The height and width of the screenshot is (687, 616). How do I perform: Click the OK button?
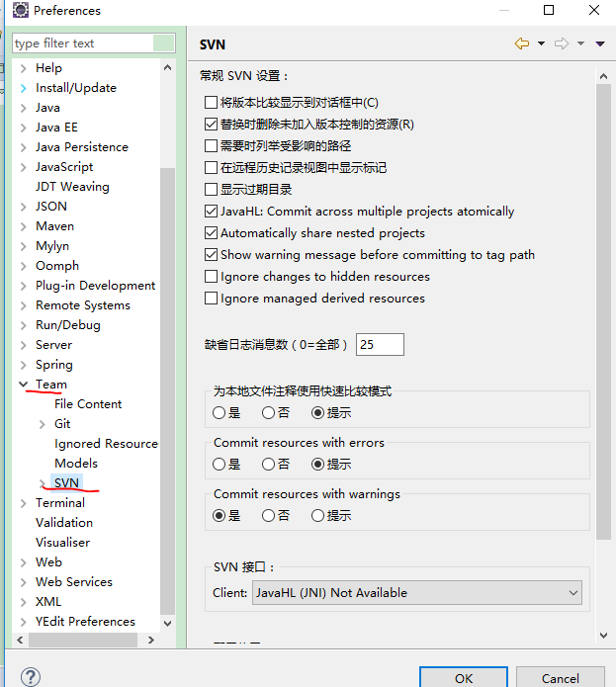click(x=464, y=678)
